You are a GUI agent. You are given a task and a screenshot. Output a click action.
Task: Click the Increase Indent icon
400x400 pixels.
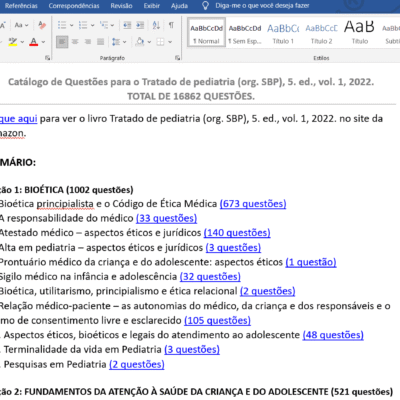(x=140, y=25)
